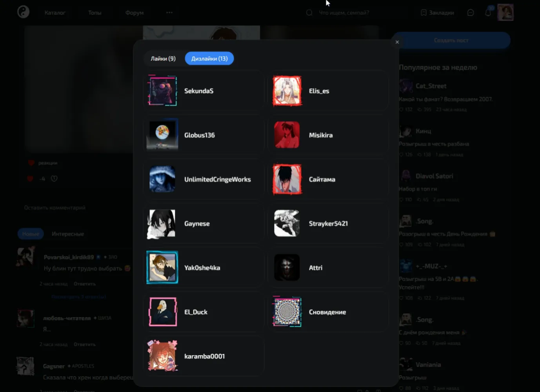Open SekundaS user profile
Viewport: 540px width, 392px height.
click(x=204, y=91)
